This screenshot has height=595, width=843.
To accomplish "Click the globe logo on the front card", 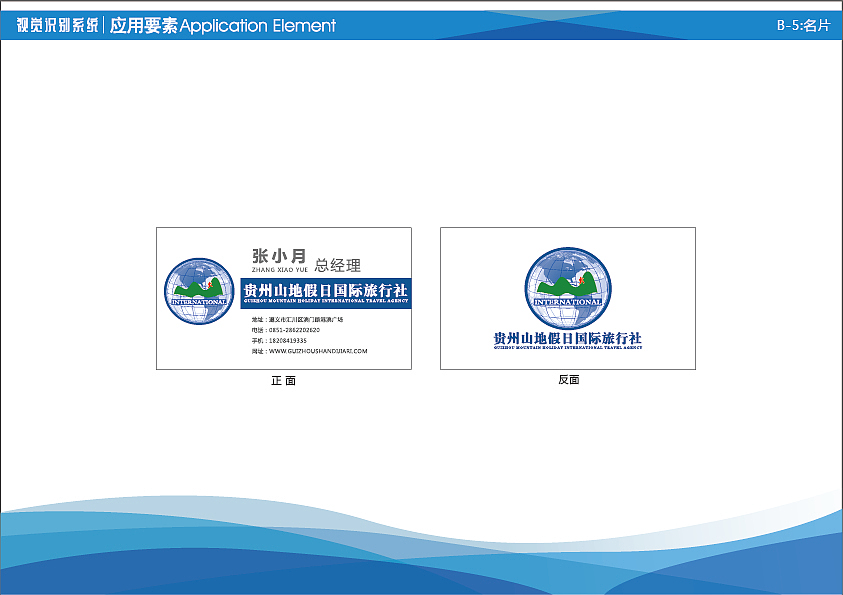I will (199, 291).
